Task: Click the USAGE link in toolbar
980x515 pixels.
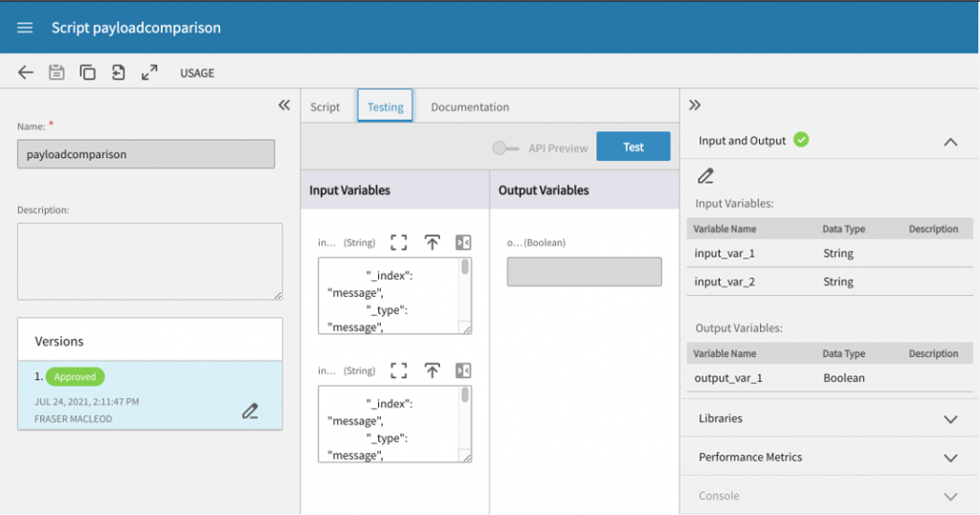Action: 197,73
